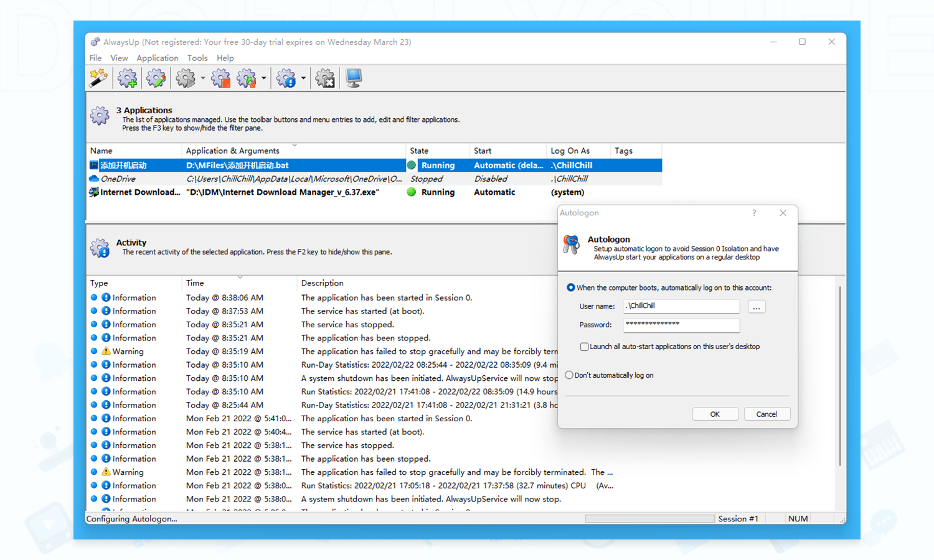Click the '...' browse button for user name
This screenshot has height=560, width=934.
coord(757,307)
